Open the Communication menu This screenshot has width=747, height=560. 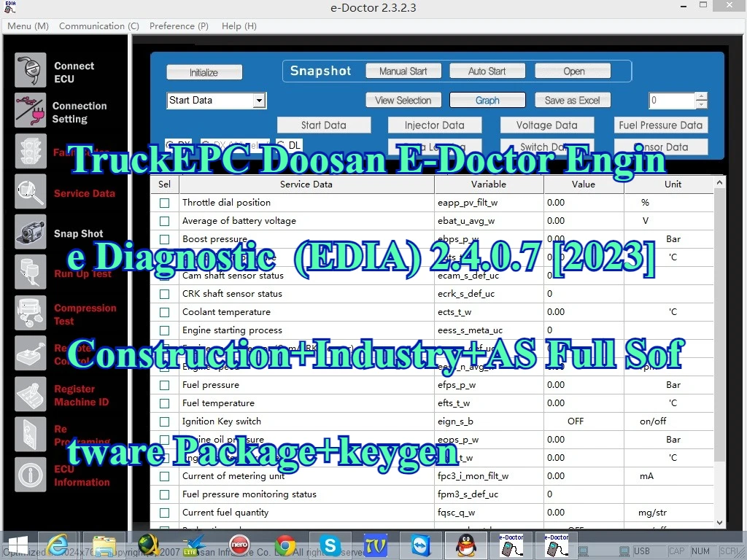pos(98,26)
